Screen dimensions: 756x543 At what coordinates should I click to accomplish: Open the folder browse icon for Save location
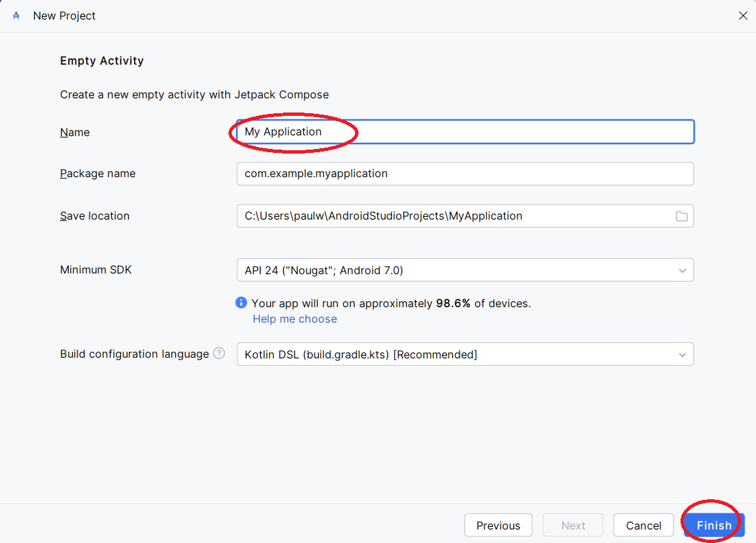[x=681, y=216]
